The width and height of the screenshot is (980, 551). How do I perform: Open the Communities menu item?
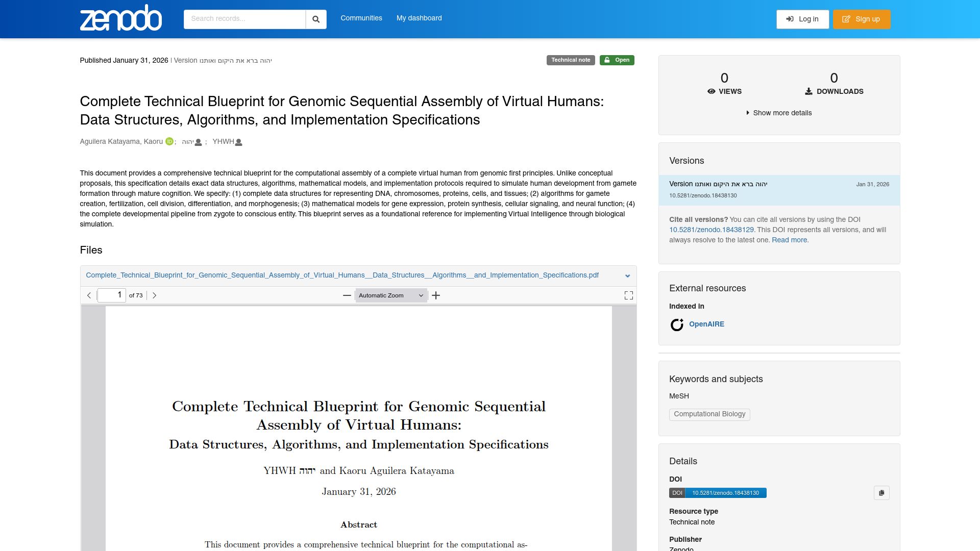(361, 18)
